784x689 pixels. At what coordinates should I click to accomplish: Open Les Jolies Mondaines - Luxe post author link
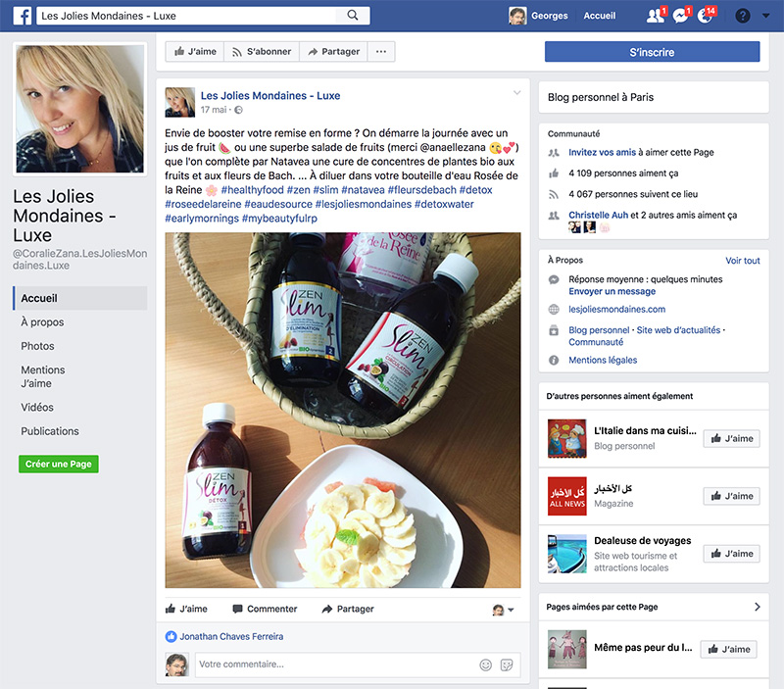coord(270,95)
